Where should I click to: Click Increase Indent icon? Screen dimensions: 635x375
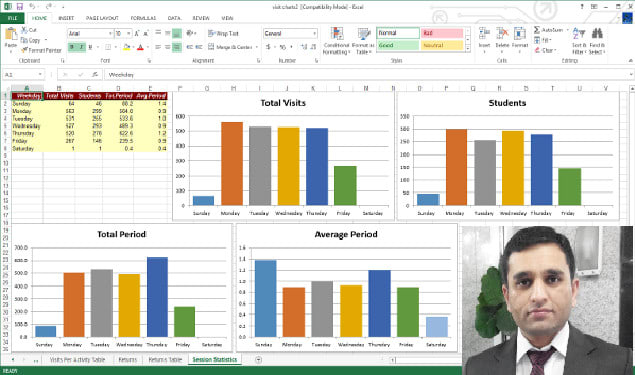pos(198,47)
